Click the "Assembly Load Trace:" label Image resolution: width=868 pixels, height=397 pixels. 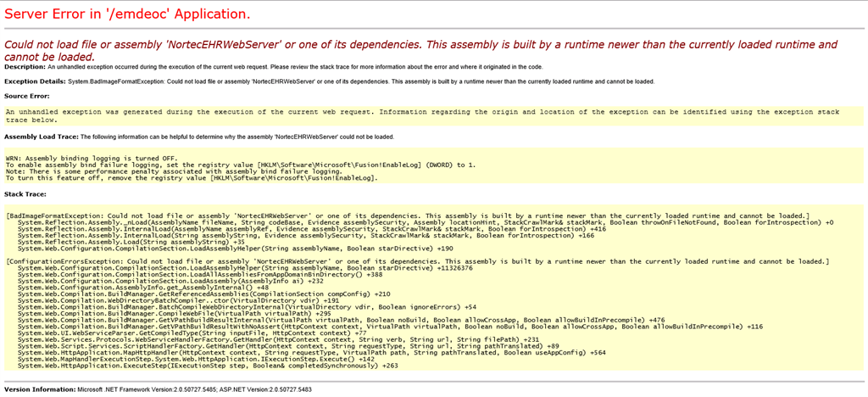(42, 137)
